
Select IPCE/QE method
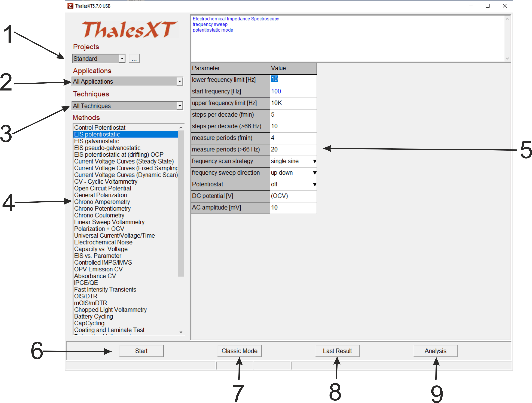tap(125, 283)
